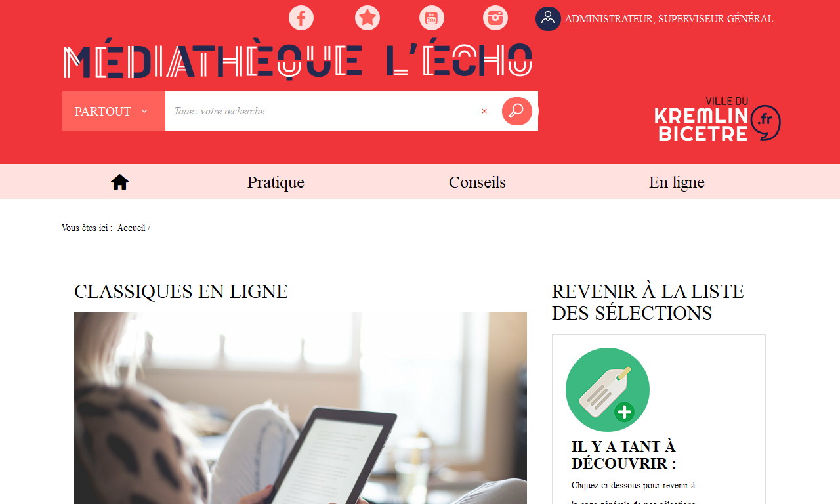This screenshot has height=504, width=840.
Task: Click the magnifying glass search button
Action: coord(517,111)
